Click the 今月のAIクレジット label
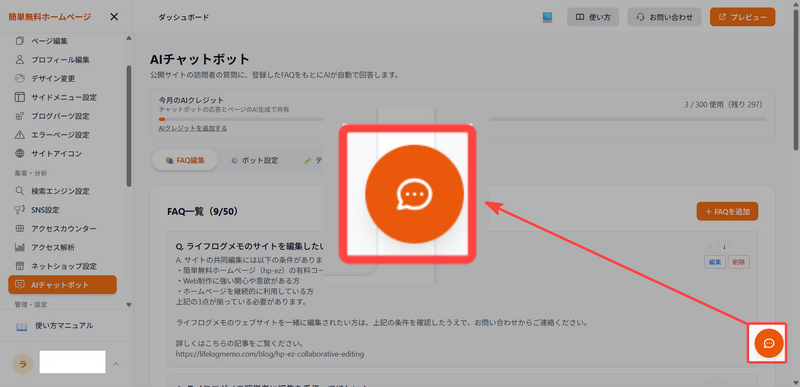Viewport: 800px width, 387px height. pos(191,100)
